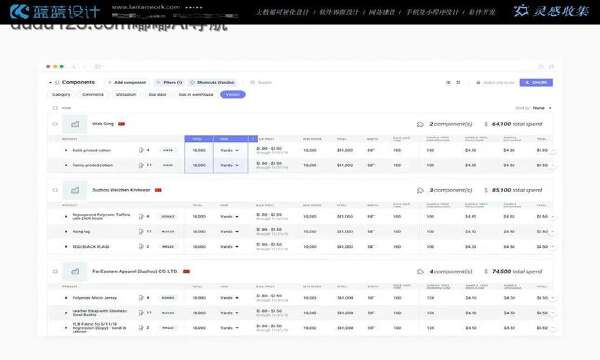Screen dimensions: 600x360
Task: Click the list view icon in top toolbar
Action: click(x=448, y=83)
